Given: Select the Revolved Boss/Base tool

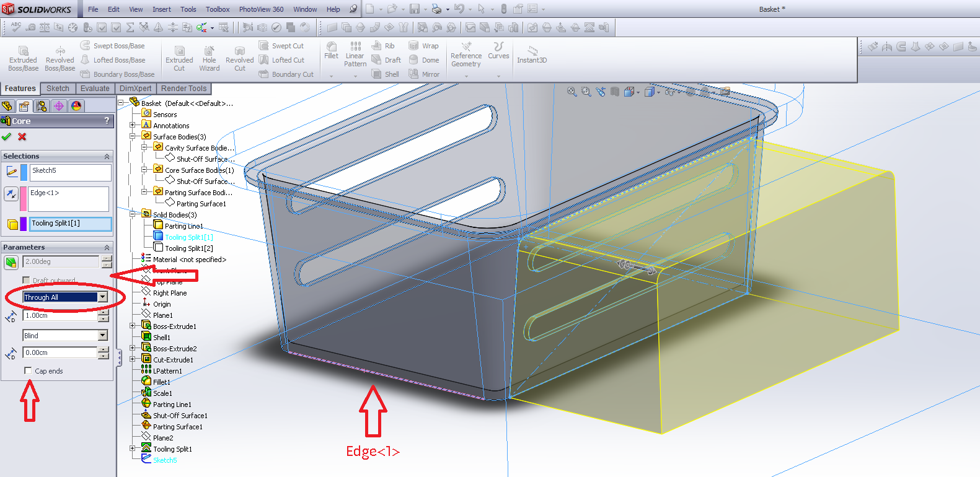Looking at the screenshot, I should (x=60, y=59).
